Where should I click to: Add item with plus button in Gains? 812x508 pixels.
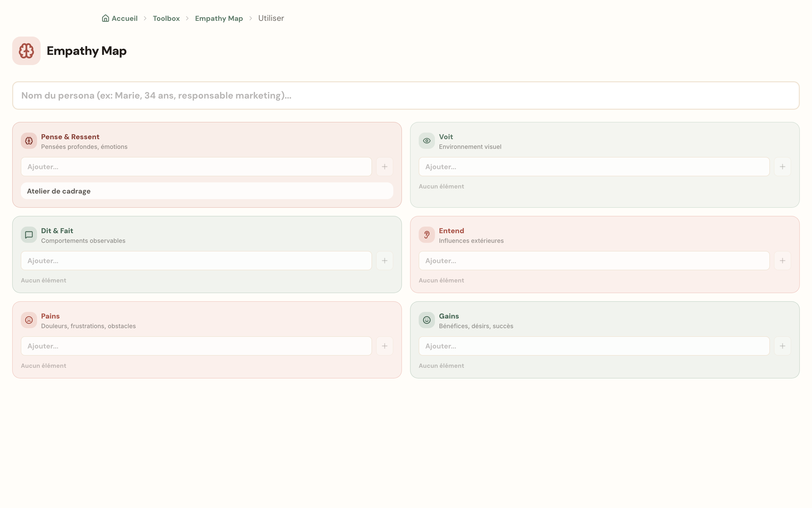coord(783,346)
